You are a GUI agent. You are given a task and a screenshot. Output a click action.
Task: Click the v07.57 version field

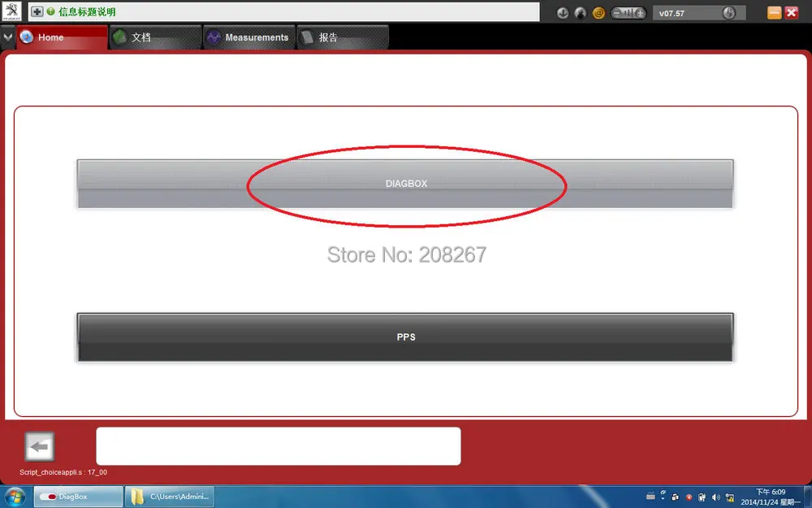699,13
